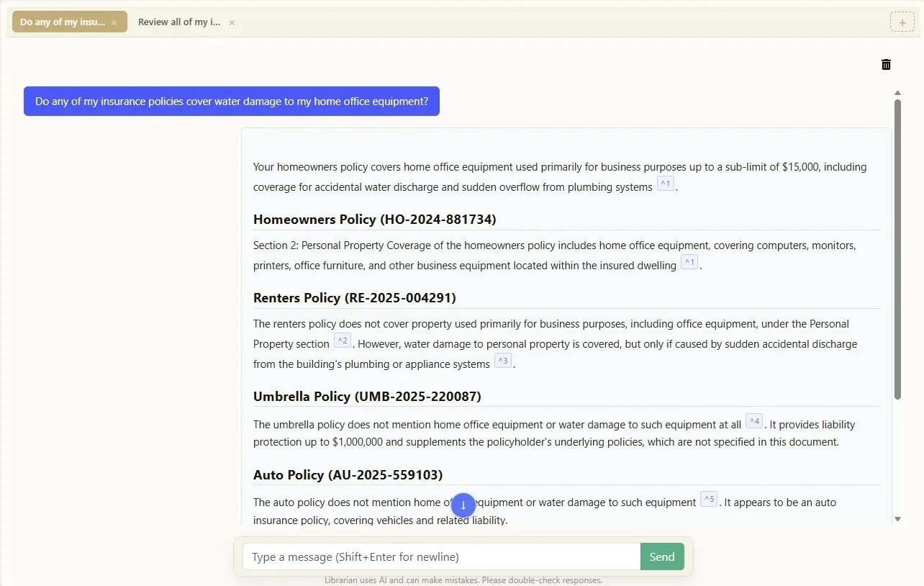Screen dimensions: 924x586
Task: Open citation 2 in the Renters Policy section
Action: click(343, 341)
